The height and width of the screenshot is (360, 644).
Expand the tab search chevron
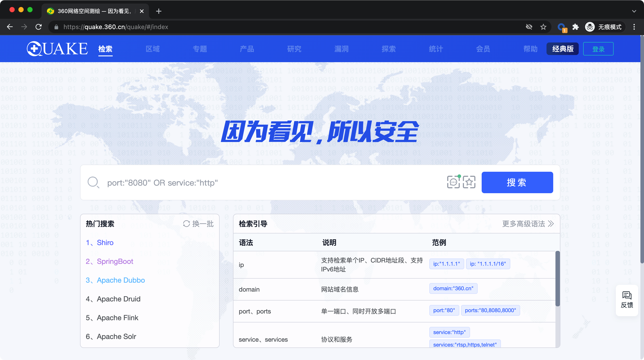(634, 11)
